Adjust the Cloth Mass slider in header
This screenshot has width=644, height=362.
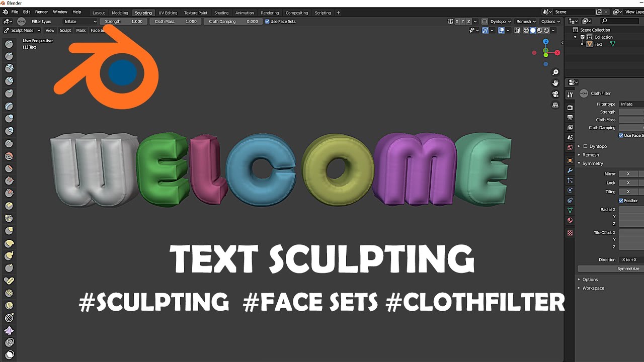176,22
